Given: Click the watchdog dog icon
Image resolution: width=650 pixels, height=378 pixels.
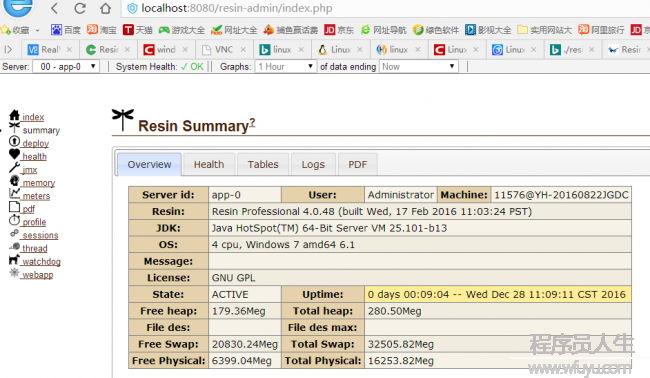Looking at the screenshot, I should [15, 259].
